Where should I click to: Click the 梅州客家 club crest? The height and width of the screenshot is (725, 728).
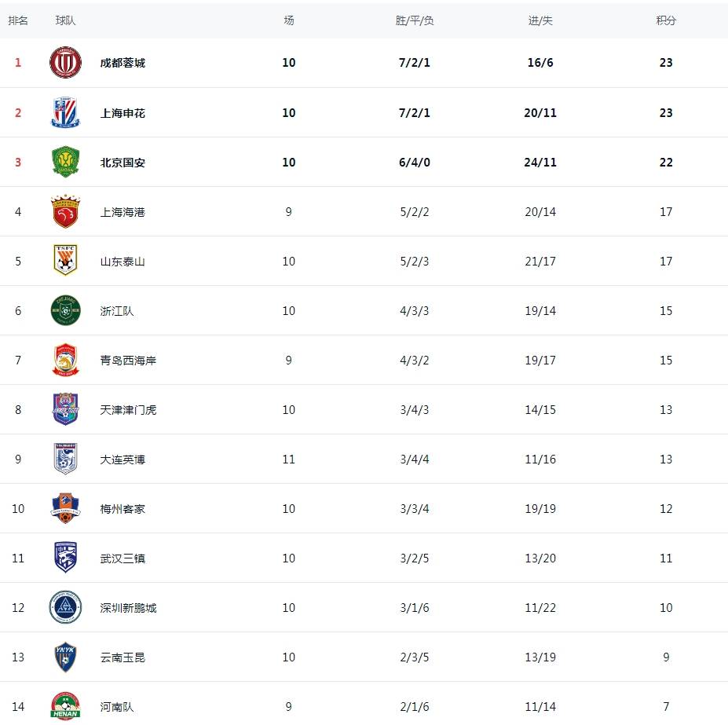click(65, 509)
